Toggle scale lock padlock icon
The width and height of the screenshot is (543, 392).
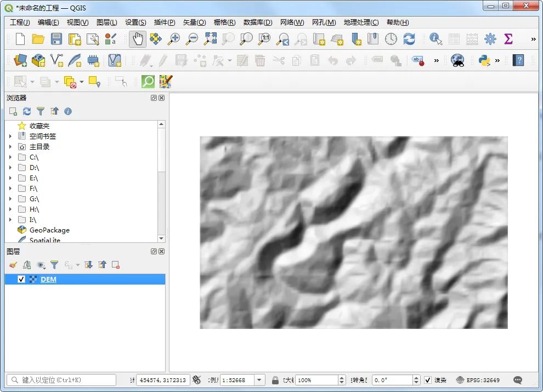pos(275,380)
